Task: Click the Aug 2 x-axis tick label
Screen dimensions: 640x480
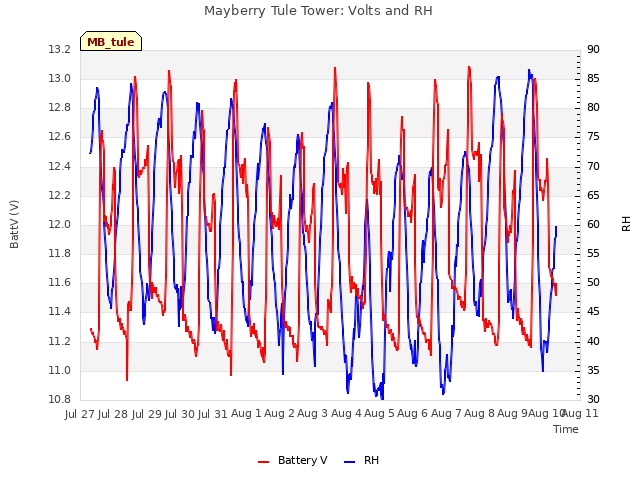Action: (x=280, y=413)
